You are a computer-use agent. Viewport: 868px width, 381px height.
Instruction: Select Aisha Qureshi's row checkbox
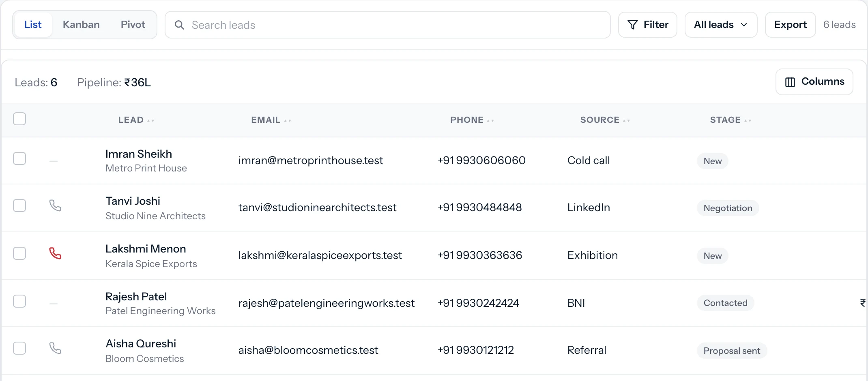(19, 348)
